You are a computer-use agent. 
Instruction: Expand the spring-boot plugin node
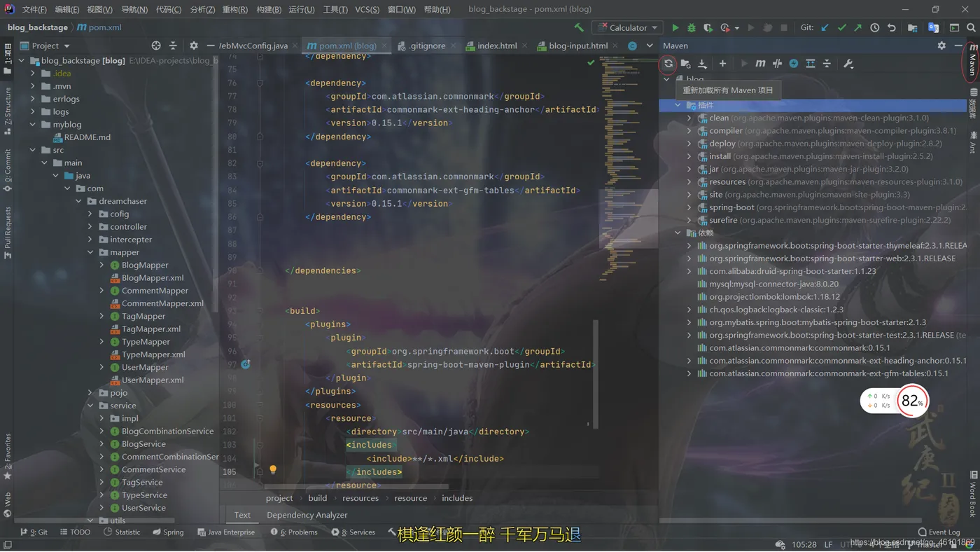point(689,207)
